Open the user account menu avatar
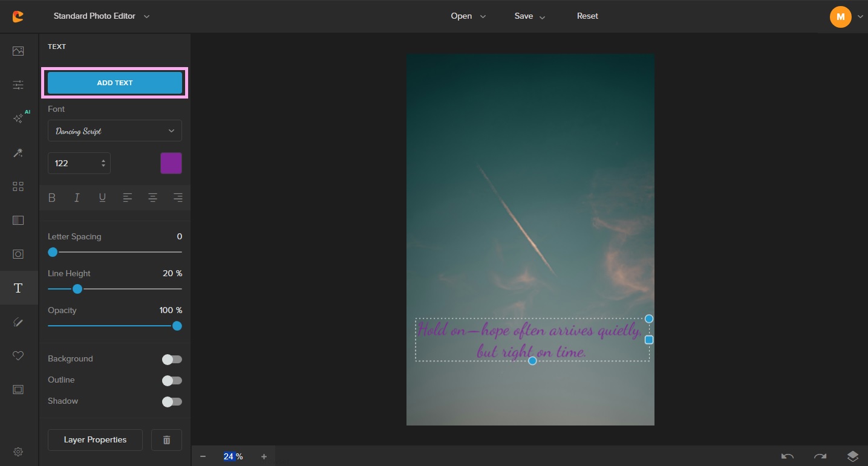868x466 pixels. pyautogui.click(x=840, y=17)
